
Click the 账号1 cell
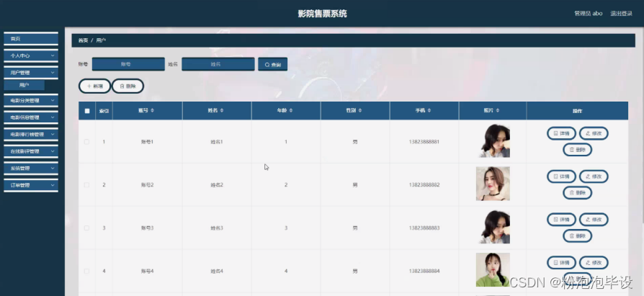(x=147, y=142)
